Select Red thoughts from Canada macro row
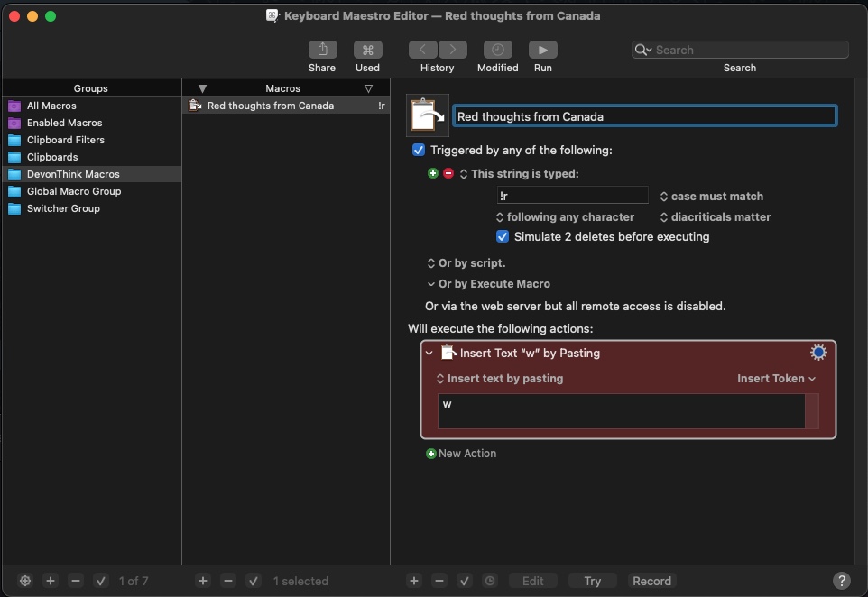The image size is (868, 597). pyautogui.click(x=286, y=106)
